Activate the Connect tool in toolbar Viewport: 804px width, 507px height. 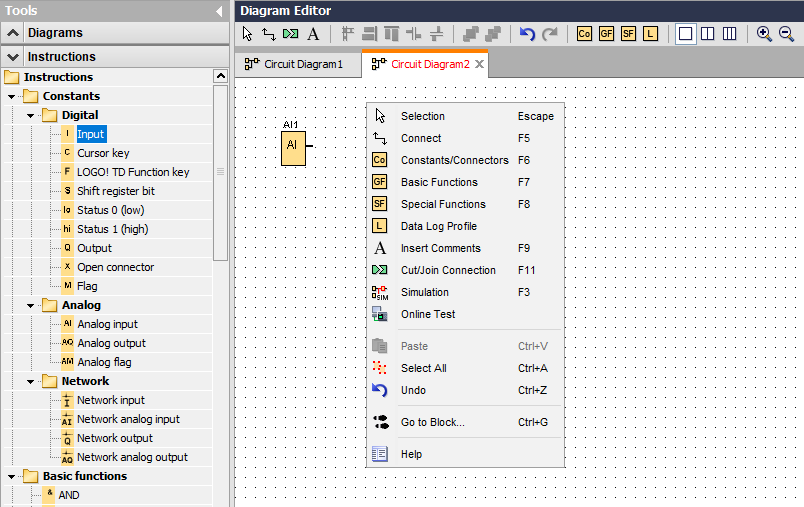coord(269,34)
